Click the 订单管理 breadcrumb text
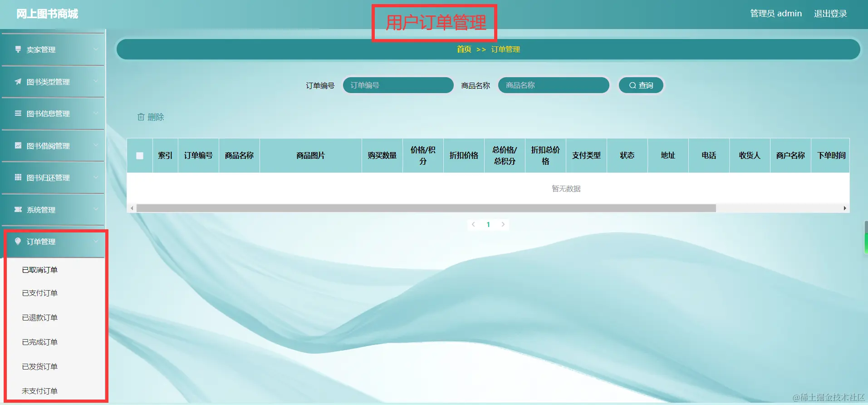Screen dimensions: 868x405 pos(505,49)
